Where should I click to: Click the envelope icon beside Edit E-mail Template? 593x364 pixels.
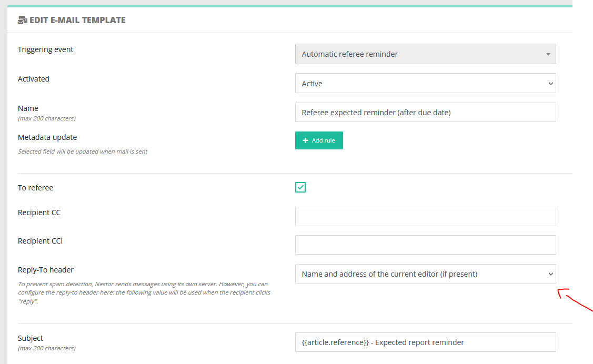23,21
